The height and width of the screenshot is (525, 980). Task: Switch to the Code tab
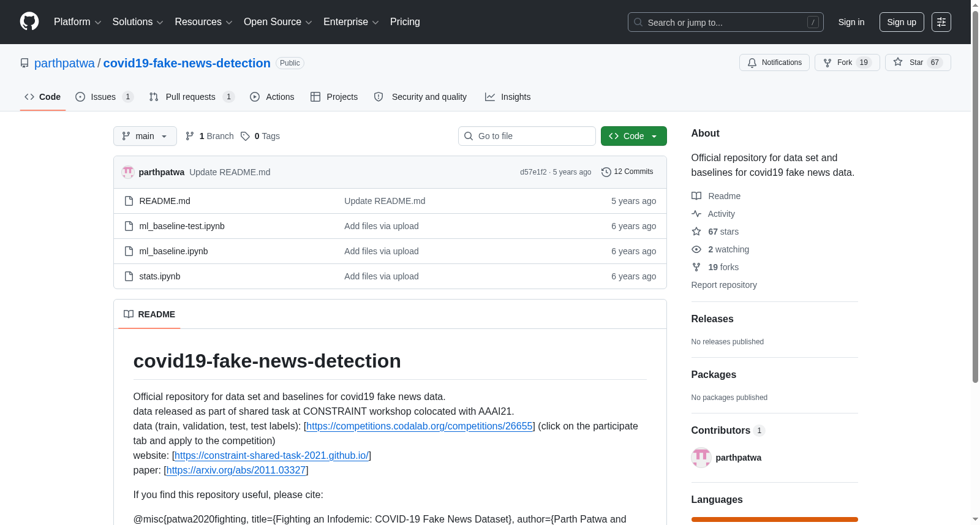pyautogui.click(x=43, y=97)
